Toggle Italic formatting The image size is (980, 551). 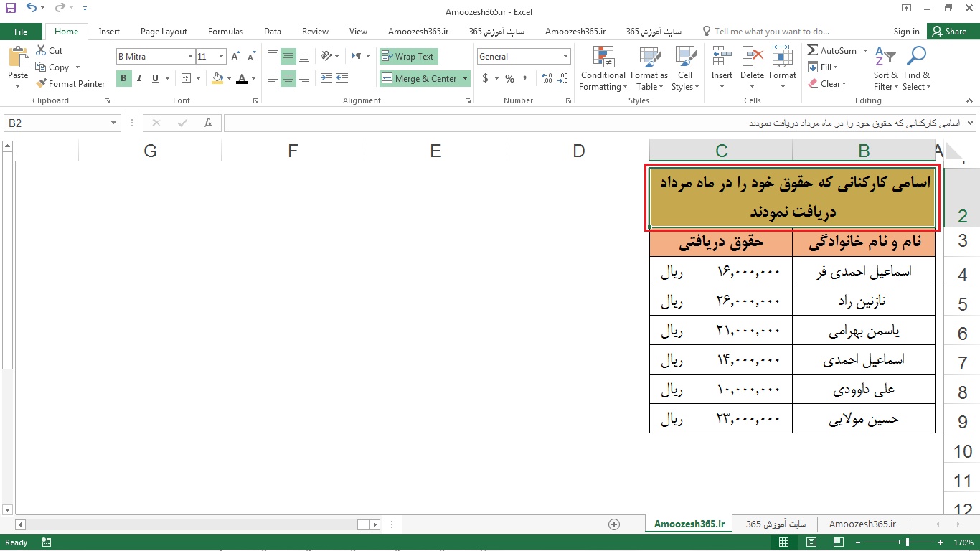pos(139,78)
